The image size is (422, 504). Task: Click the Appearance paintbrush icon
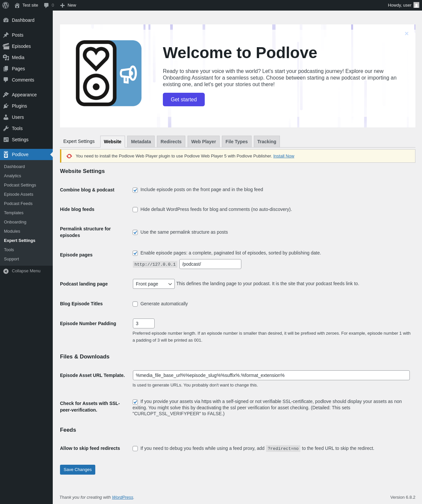(6, 95)
